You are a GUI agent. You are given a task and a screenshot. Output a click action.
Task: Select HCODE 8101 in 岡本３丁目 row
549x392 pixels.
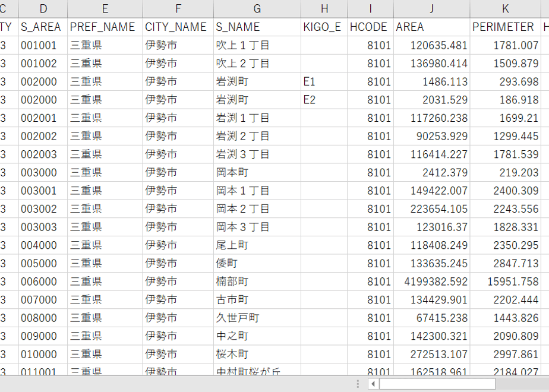pyautogui.click(x=370, y=227)
